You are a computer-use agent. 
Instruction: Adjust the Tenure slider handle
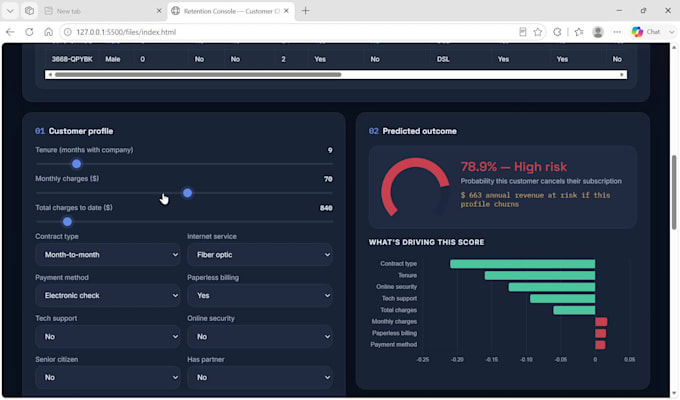coord(76,164)
